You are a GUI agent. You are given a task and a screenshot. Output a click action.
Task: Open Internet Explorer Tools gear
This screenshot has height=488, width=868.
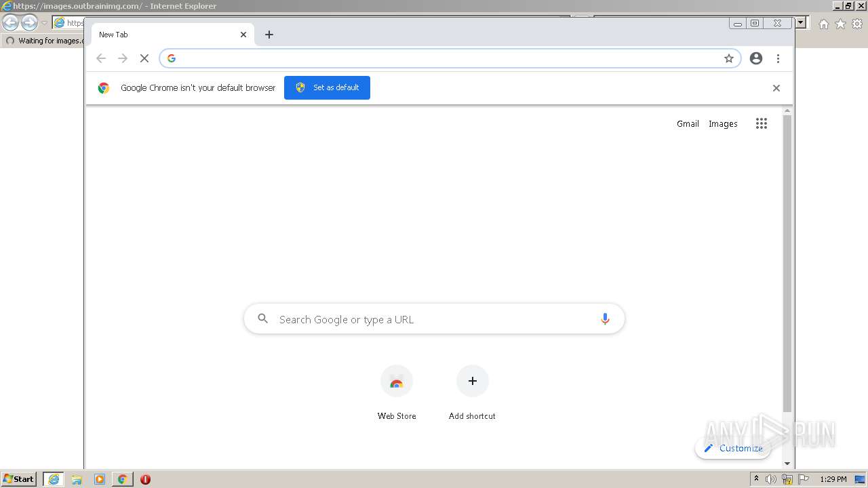[x=857, y=24]
